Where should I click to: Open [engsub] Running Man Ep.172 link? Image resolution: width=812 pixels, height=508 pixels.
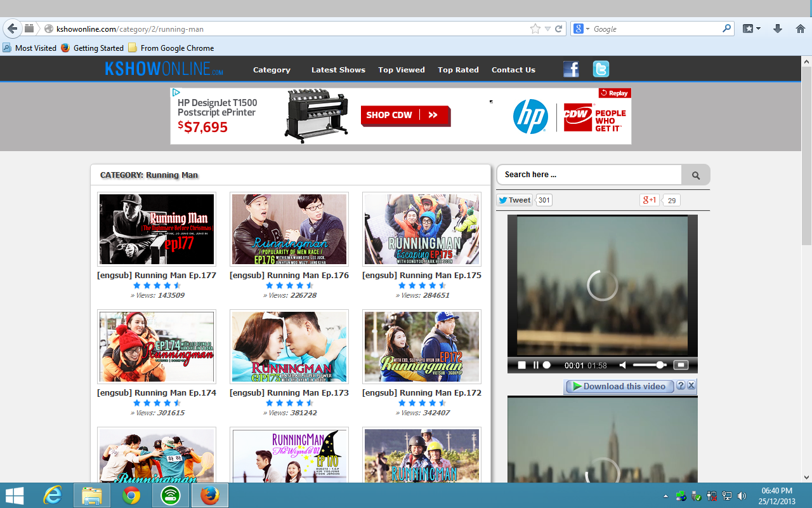point(422,392)
